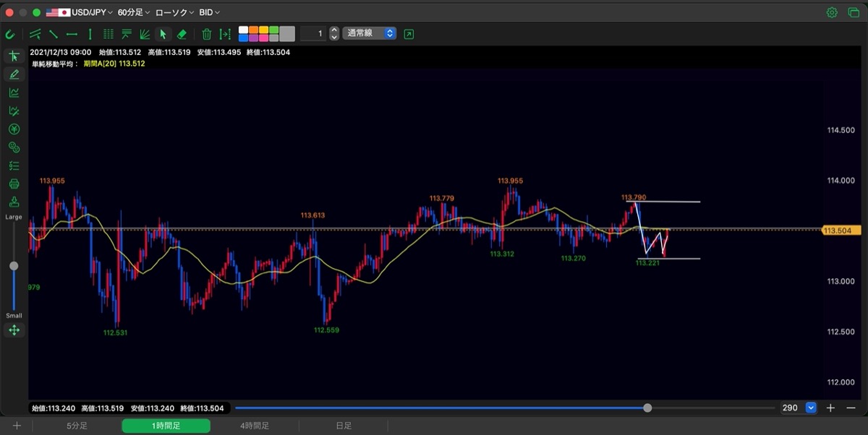868x435 pixels.
Task: Click the trash delete-drawings icon
Action: coord(207,34)
